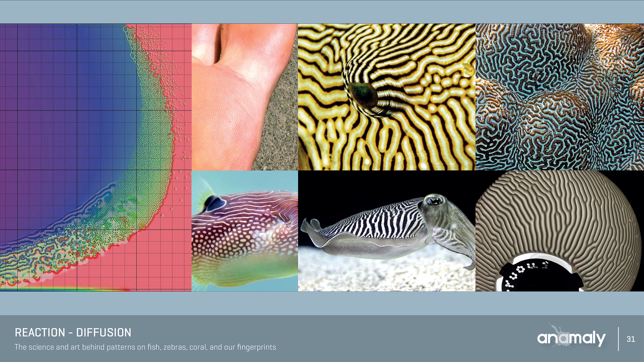This screenshot has width=644, height=362.
Task: Click the REACTION - DIFFUSION title
Action: 73,333
